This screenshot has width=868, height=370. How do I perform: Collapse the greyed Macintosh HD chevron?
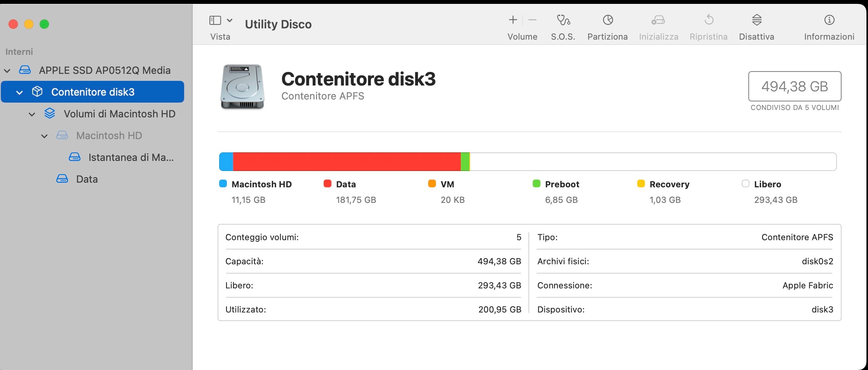[x=45, y=136]
